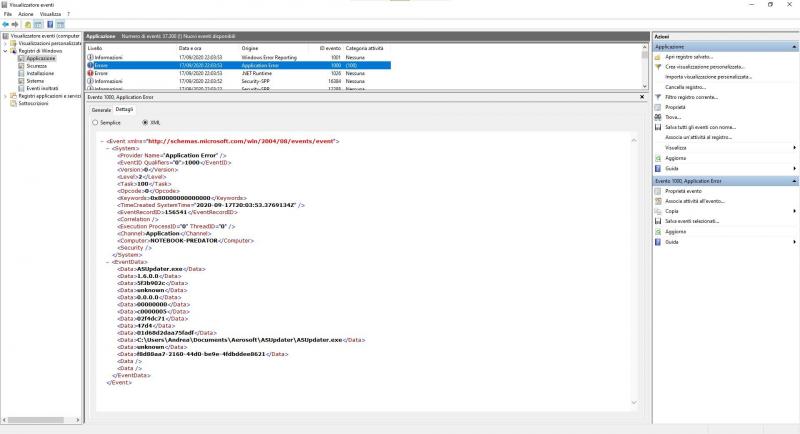Screen dimensions: 800x434
Task: Click Associa un'attività al registro action
Action: 698,138
